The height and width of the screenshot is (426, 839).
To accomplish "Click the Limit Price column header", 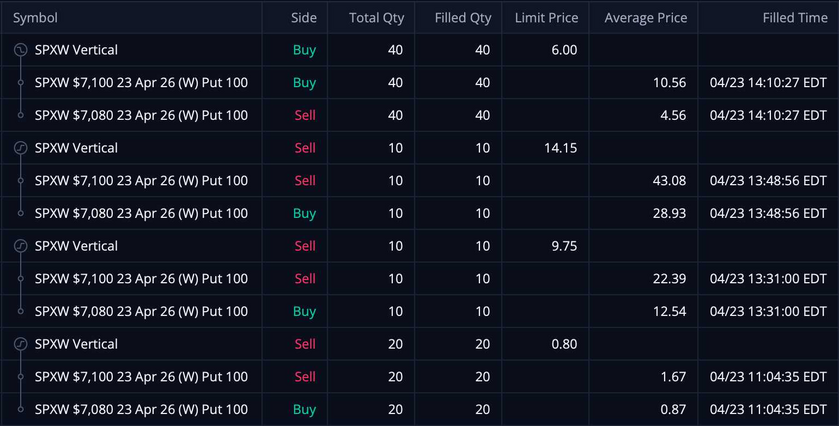I will (546, 18).
